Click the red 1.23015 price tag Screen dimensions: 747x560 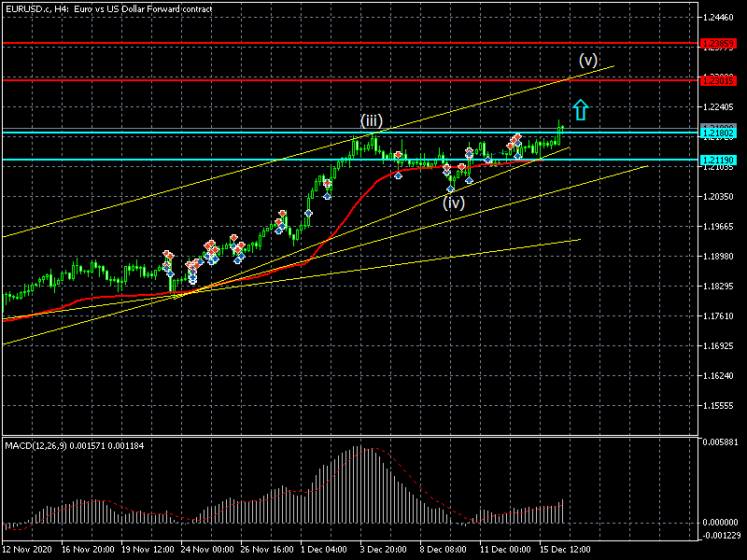tap(718, 80)
